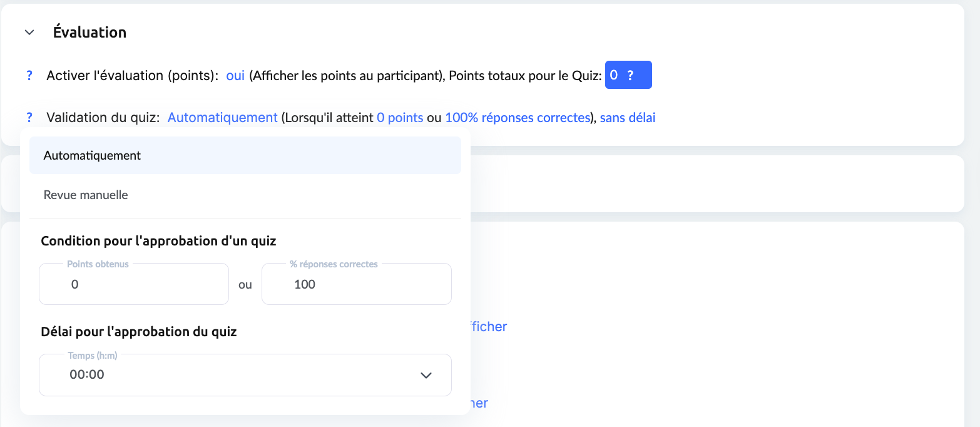
Task: Click the 'sans délai' link
Action: (x=628, y=117)
